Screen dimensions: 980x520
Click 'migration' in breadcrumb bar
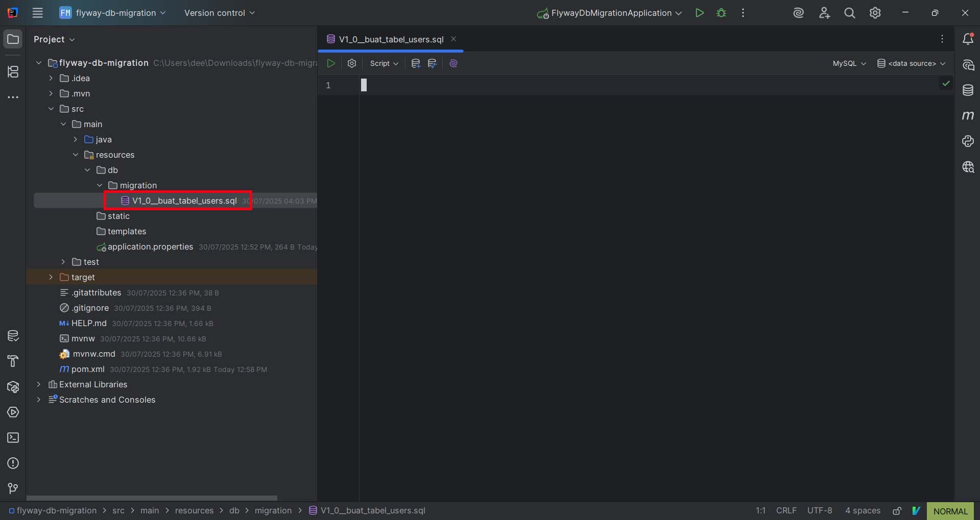click(273, 511)
